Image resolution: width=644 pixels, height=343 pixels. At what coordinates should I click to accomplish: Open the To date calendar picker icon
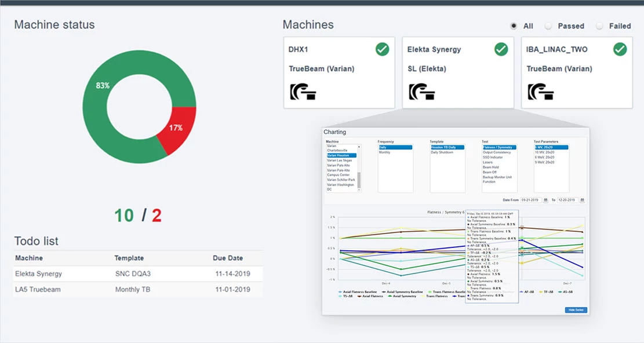tap(582, 200)
